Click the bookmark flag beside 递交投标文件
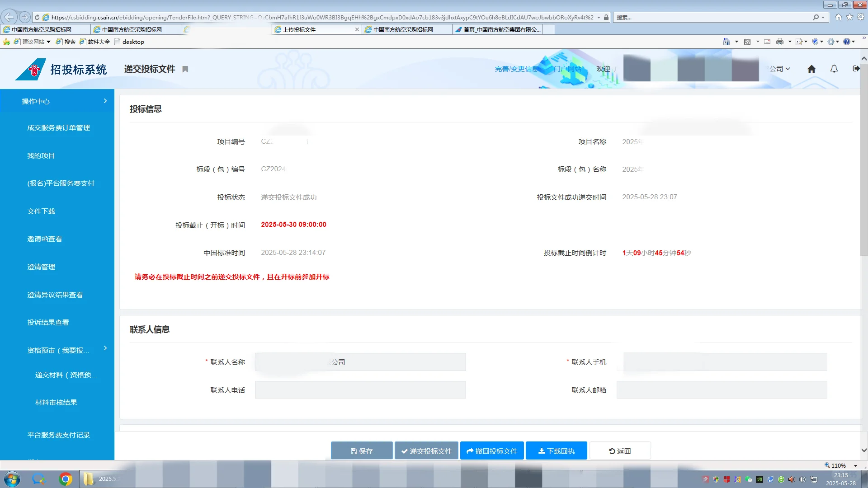 (185, 69)
